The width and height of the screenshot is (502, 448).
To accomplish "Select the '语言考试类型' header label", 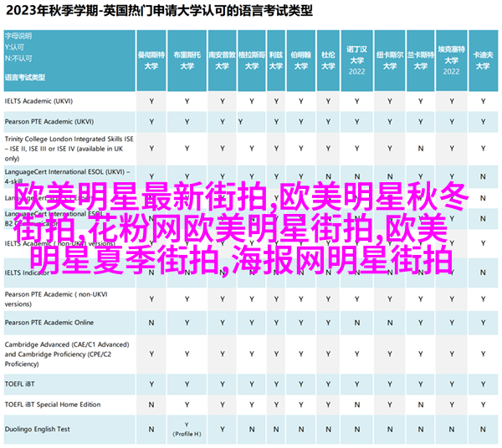I will tap(25, 78).
